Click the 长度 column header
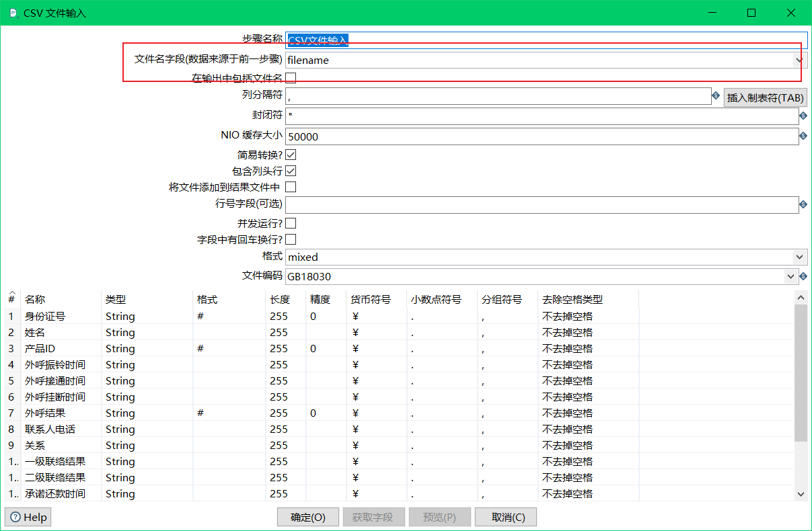This screenshot has height=531, width=812. pos(286,299)
